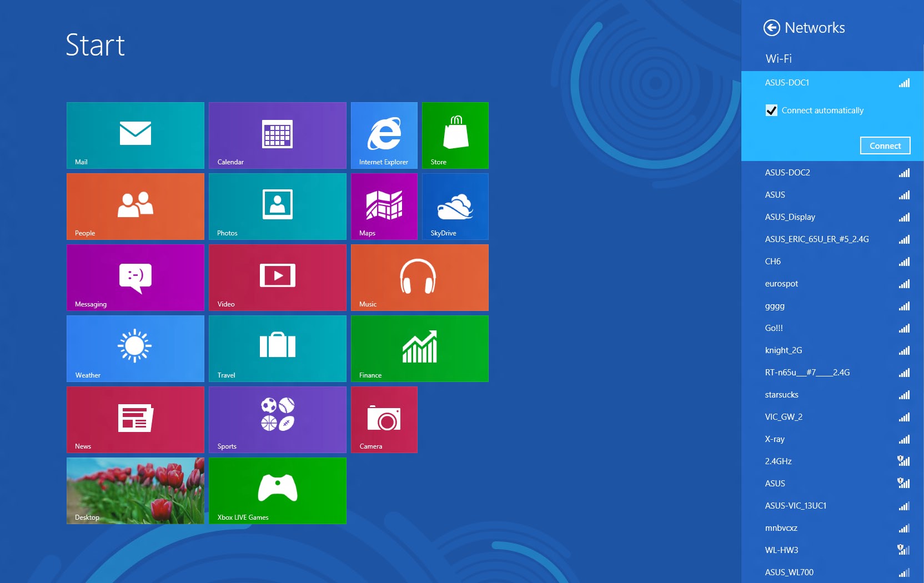Click the signal icon beside mnbvcxz
This screenshot has height=583, width=924.
905,529
